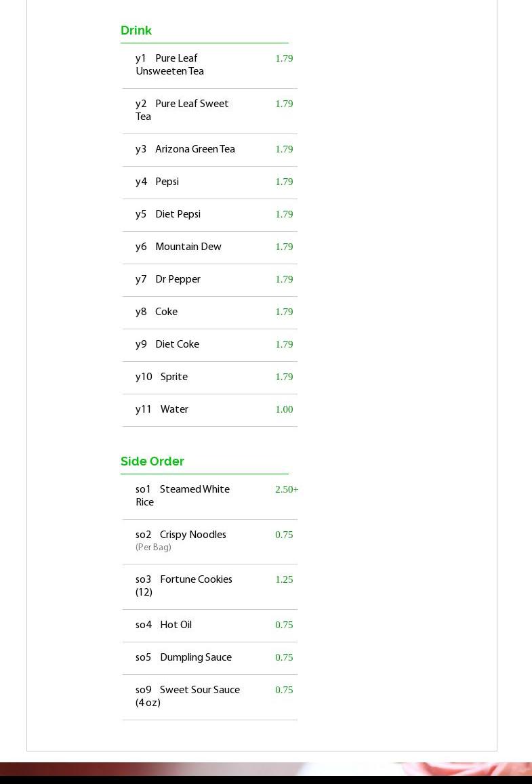Pick so9 Sweet Sour Sauce (4oz)

click(188, 697)
